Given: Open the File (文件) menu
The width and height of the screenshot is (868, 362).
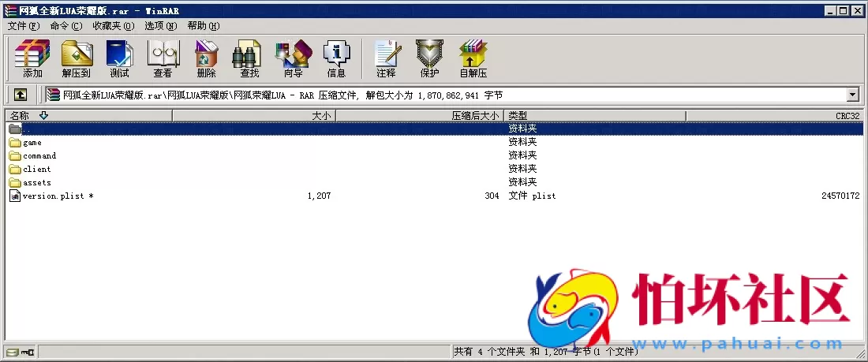Looking at the screenshot, I should tap(24, 26).
